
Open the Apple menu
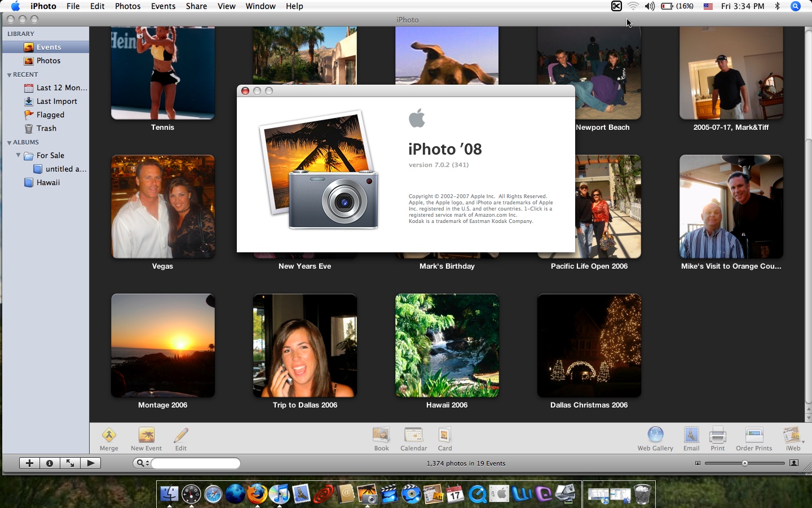click(15, 6)
